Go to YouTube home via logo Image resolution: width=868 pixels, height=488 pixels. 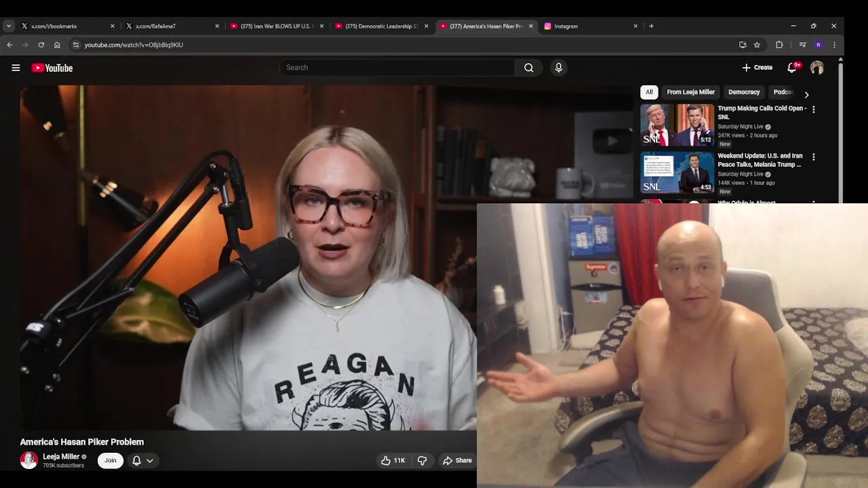point(52,68)
